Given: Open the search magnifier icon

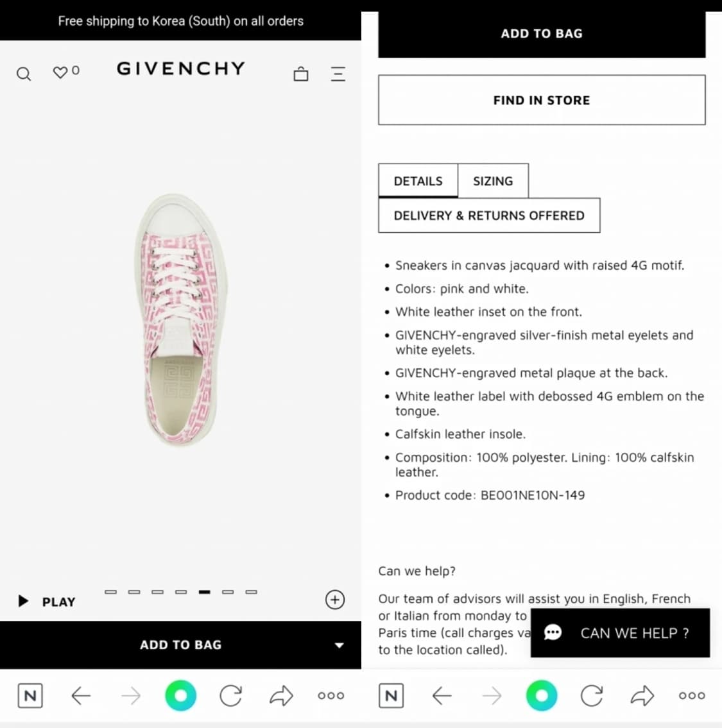Looking at the screenshot, I should point(24,74).
